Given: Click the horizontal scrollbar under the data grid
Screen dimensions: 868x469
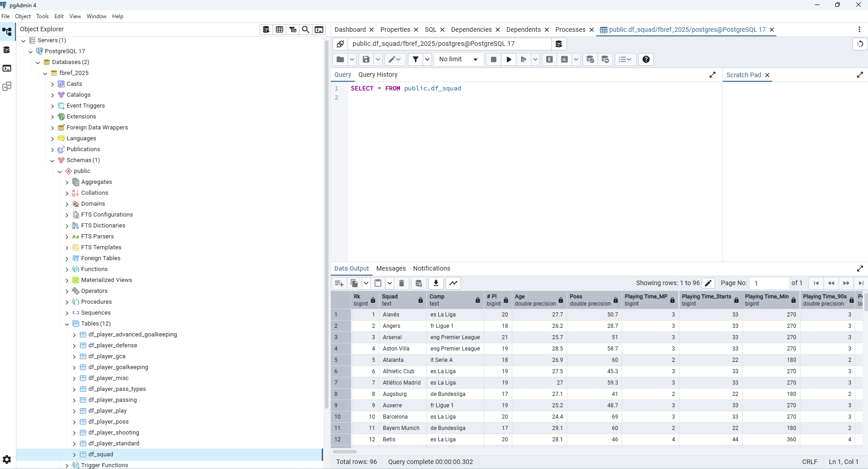Looking at the screenshot, I should pyautogui.click(x=345, y=452).
